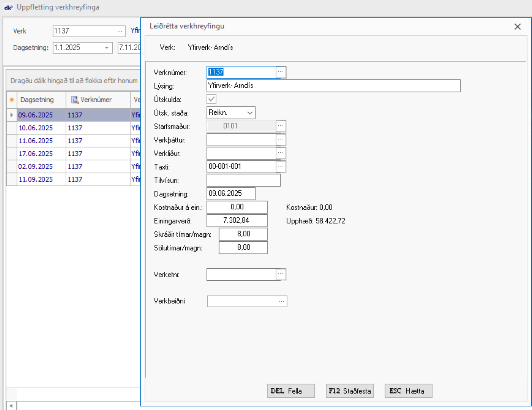Screen dimensions: 532x410
Task: Open the Verkþáttur lookup ellipsis button
Action: [x=281, y=140]
